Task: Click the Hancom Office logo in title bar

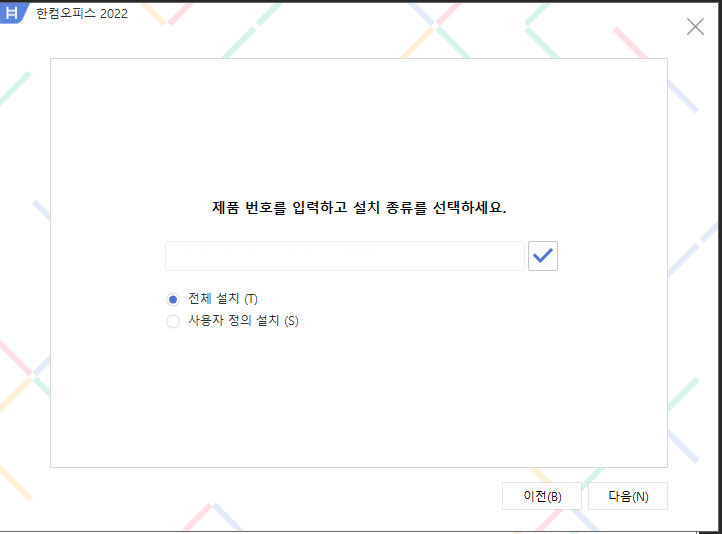Action: [x=13, y=13]
